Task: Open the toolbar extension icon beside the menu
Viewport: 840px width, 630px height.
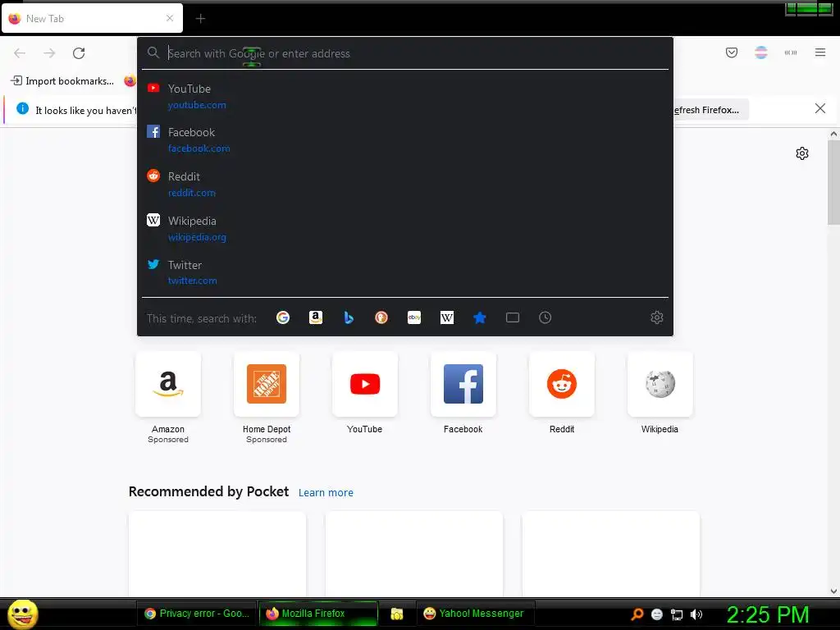Action: 791,52
